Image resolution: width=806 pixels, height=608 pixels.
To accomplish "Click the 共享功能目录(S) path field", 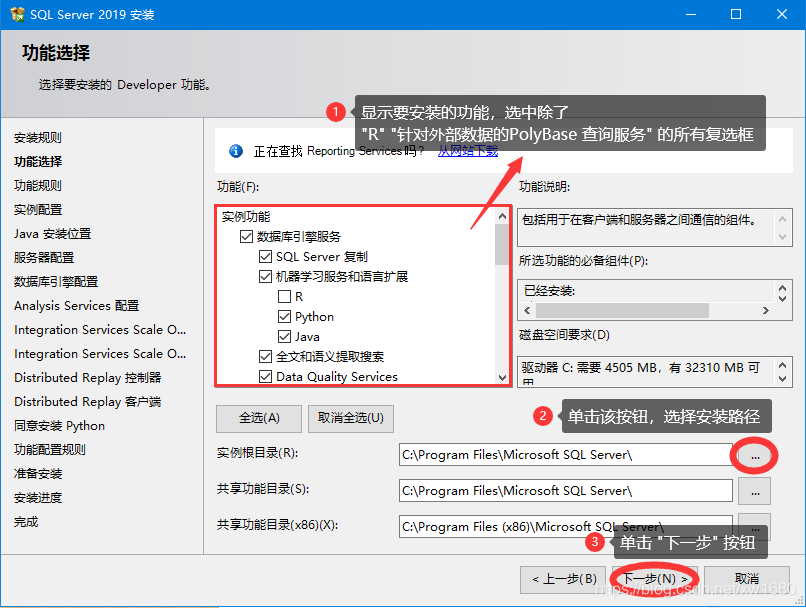I will pos(565,491).
